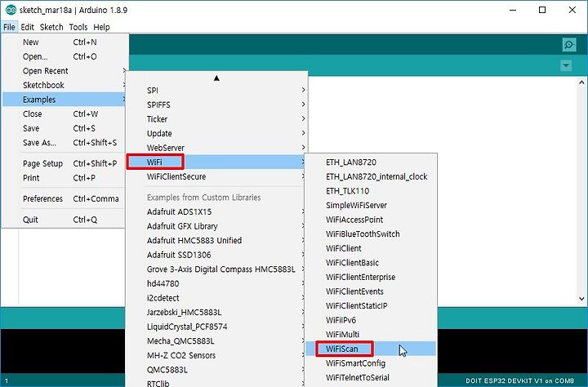Expand the Ticker examples entry

tap(216, 119)
